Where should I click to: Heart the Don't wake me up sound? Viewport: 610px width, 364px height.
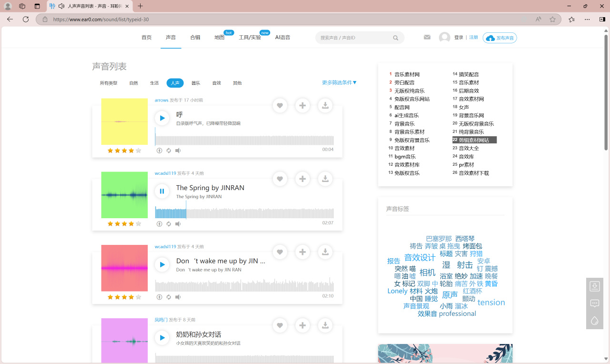tap(280, 253)
